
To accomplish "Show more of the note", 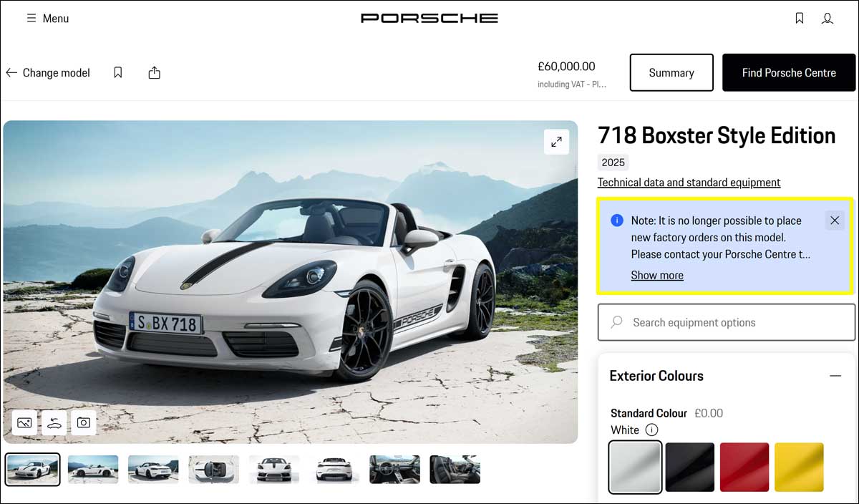I will coord(657,276).
